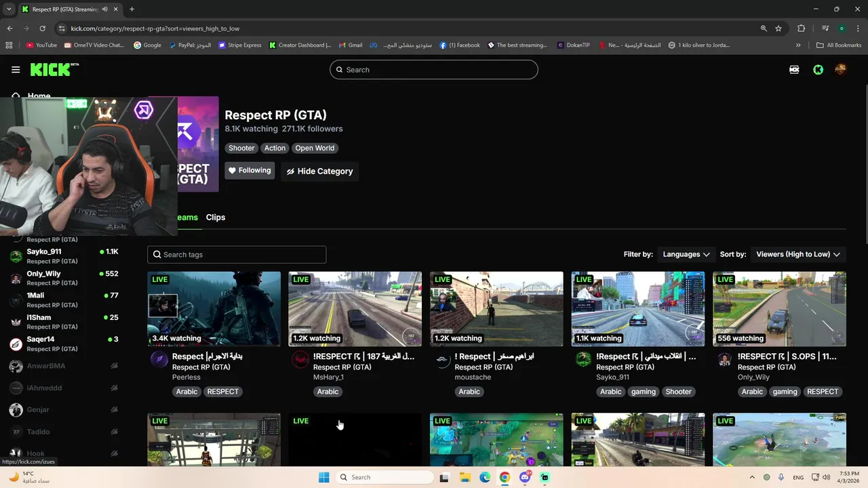Open Chrome tab search dropdown arrow
The width and height of the screenshot is (868, 488).
9,9
